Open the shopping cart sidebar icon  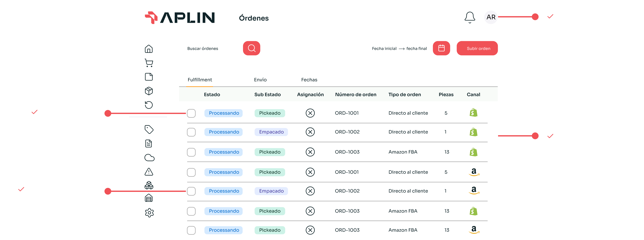pyautogui.click(x=149, y=63)
